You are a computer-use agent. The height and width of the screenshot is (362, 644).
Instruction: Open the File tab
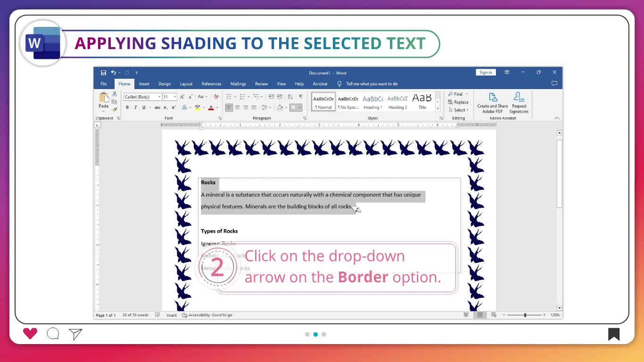[x=103, y=84]
